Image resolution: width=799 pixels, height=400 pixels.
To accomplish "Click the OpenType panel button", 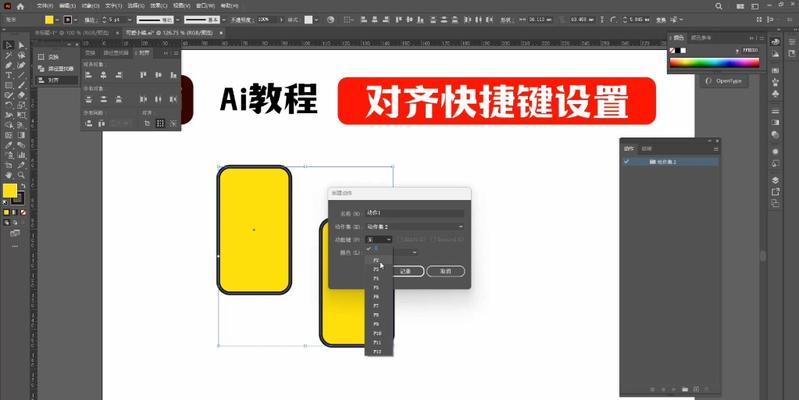I will coord(724,81).
